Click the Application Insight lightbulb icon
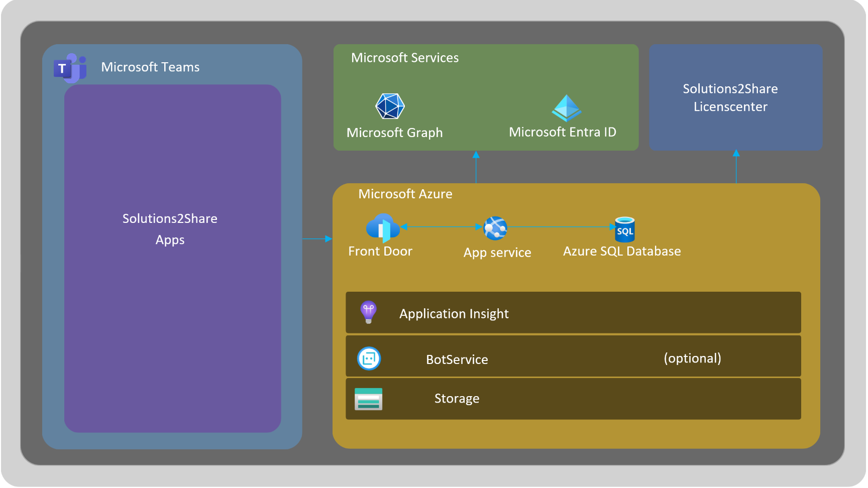The width and height of the screenshot is (868, 488). pos(369,312)
